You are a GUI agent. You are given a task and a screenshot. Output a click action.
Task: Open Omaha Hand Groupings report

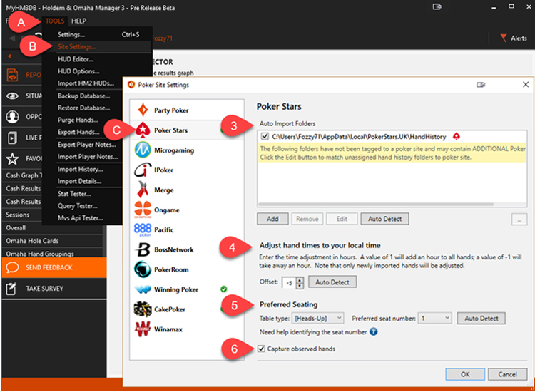coord(53,254)
